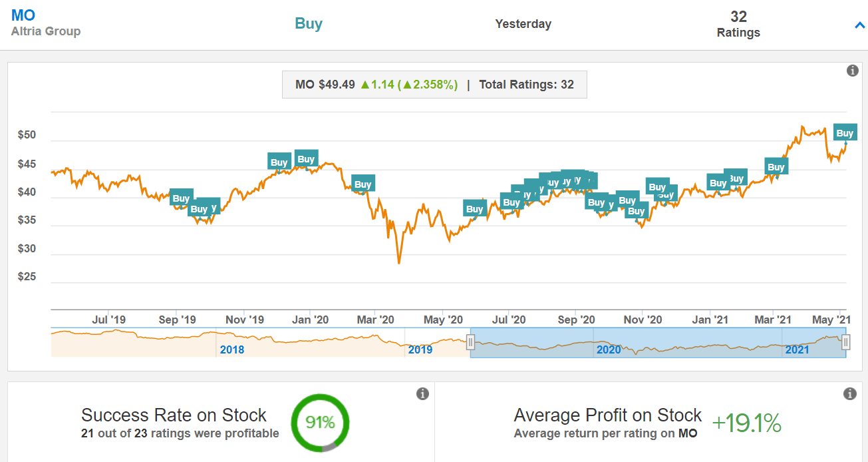Click the MO $49.49 price summary
The image size is (868, 462).
(x=376, y=85)
